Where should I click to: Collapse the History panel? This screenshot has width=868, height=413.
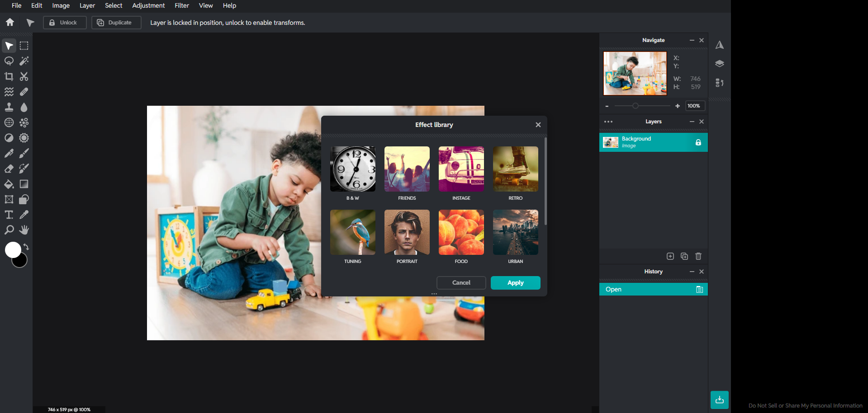[x=692, y=272]
